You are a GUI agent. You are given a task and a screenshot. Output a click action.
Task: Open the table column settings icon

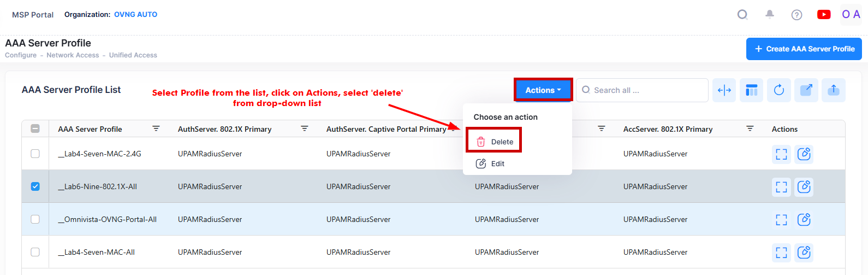click(752, 90)
